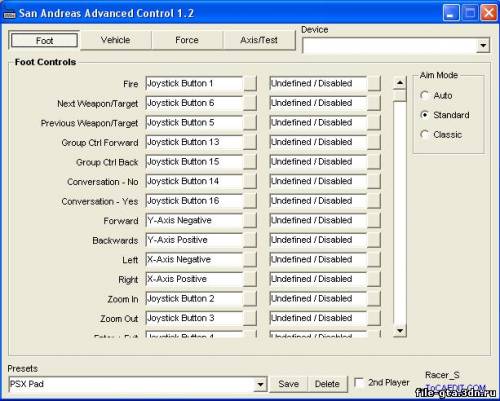Expand the Presets dropdown showing PSX Pad

point(260,384)
